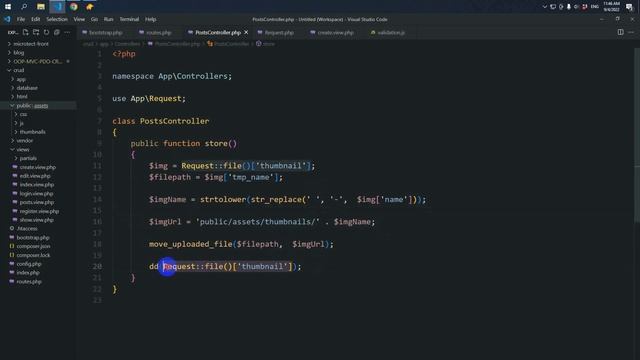This screenshot has width=640, height=360.
Task: Open Terminal menu
Action: click(x=129, y=19)
